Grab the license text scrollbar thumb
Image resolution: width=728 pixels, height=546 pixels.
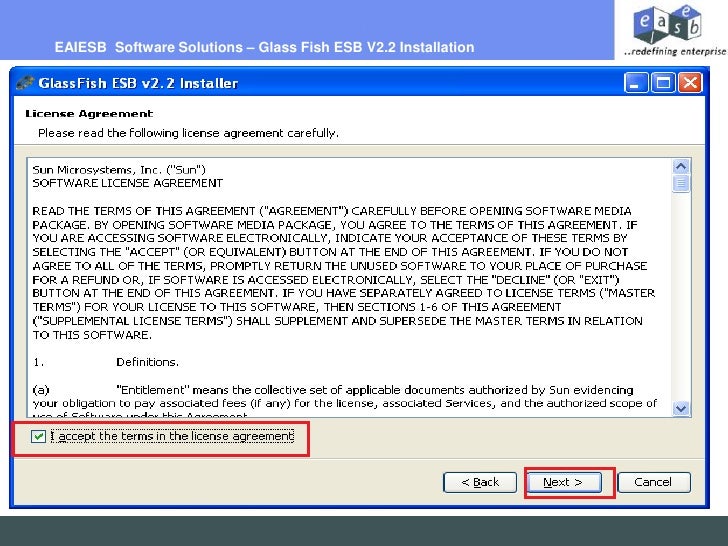click(x=681, y=183)
